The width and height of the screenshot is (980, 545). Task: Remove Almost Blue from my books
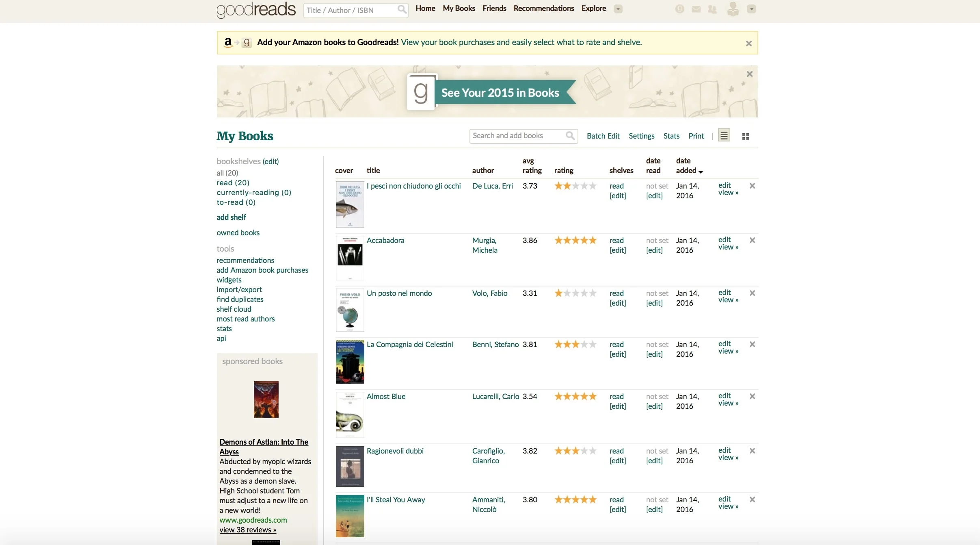tap(752, 396)
